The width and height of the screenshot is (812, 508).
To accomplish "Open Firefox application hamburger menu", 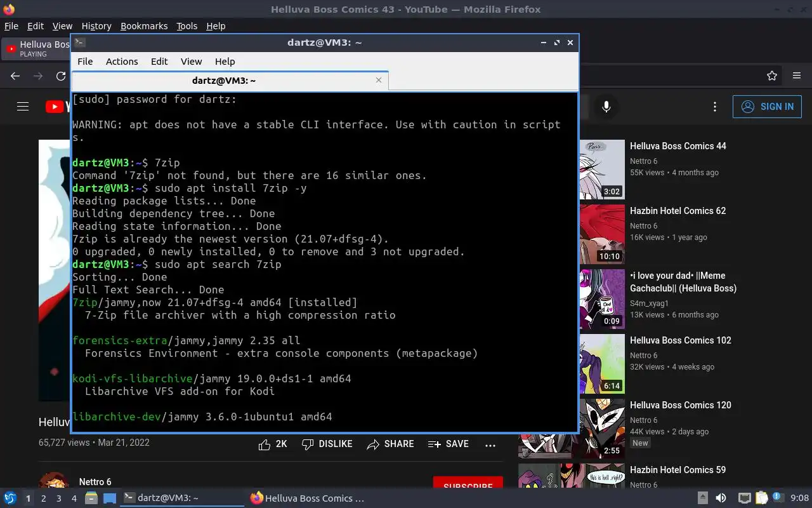I will (797, 76).
